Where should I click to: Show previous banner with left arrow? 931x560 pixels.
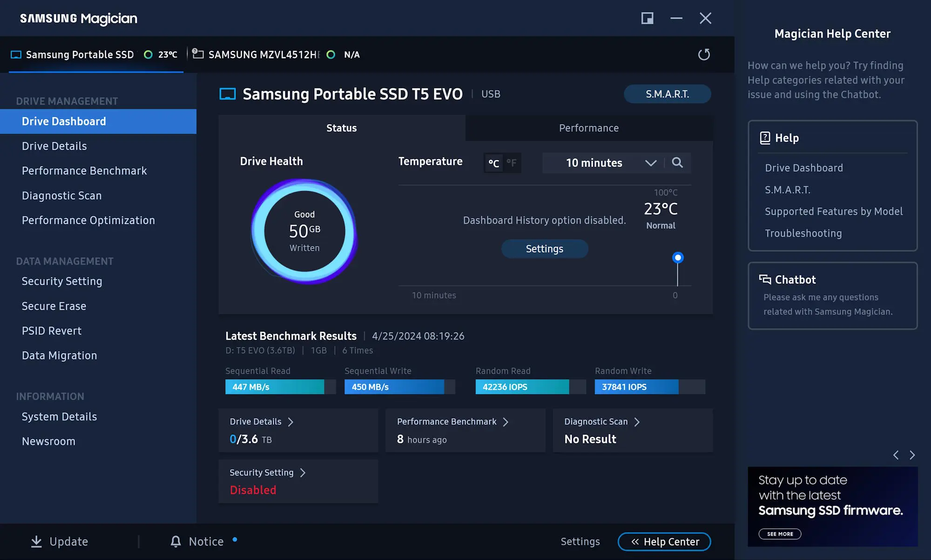point(896,455)
